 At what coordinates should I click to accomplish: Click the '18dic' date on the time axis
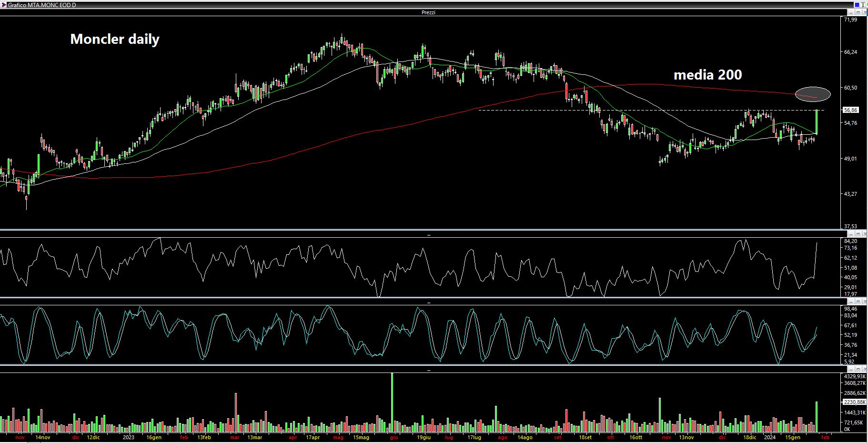pos(749,437)
